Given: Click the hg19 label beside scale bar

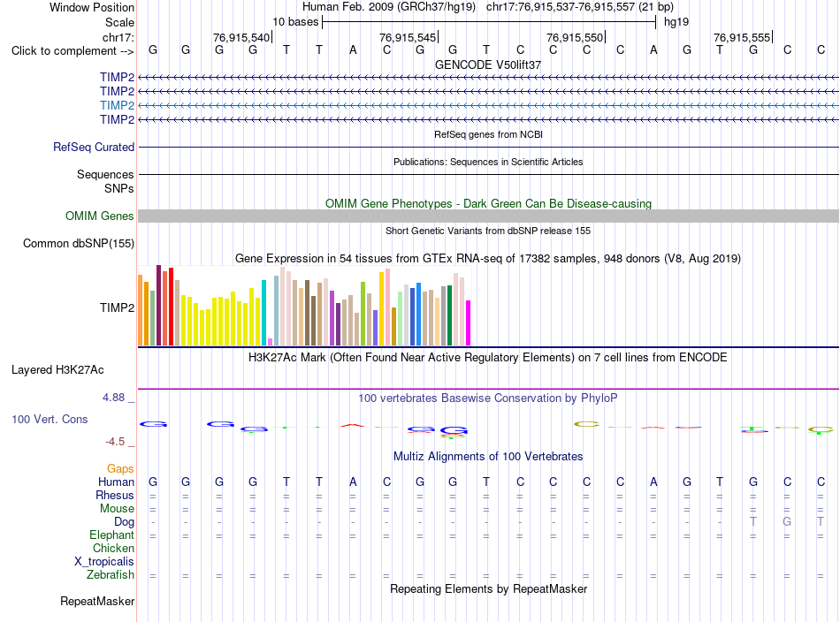Looking at the screenshot, I should [676, 22].
